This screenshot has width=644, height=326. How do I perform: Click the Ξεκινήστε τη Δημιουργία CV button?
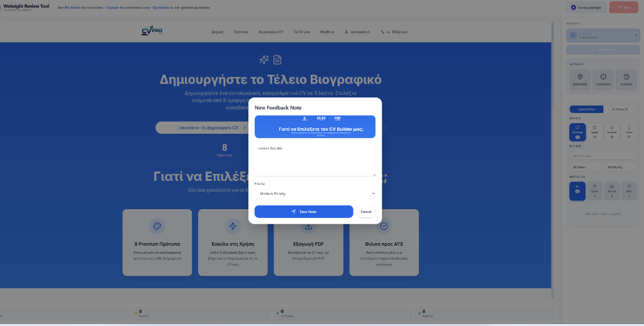pyautogui.click(x=211, y=128)
